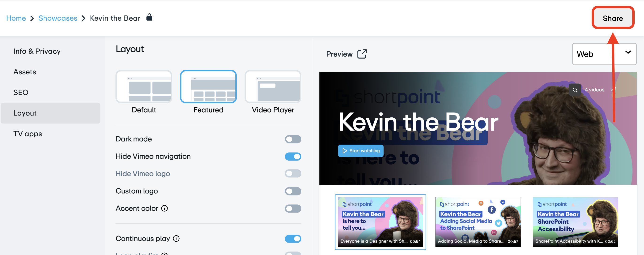Disable Hide Vimeo navigation toggle

point(293,157)
